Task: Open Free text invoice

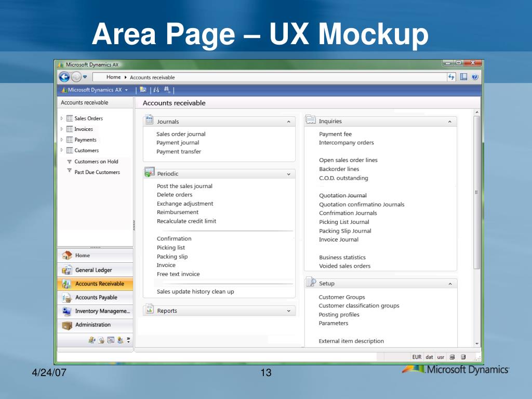Action: pyautogui.click(x=178, y=274)
